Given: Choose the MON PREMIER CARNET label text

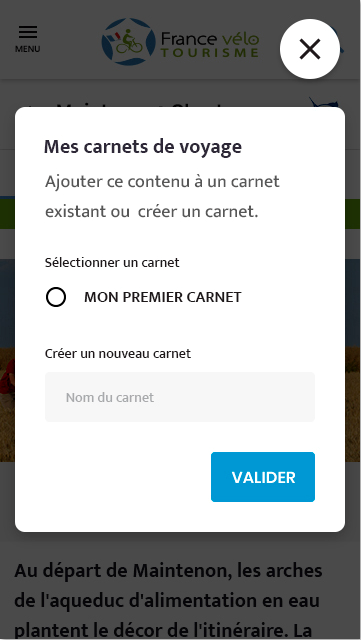Looking at the screenshot, I should [163, 297].
